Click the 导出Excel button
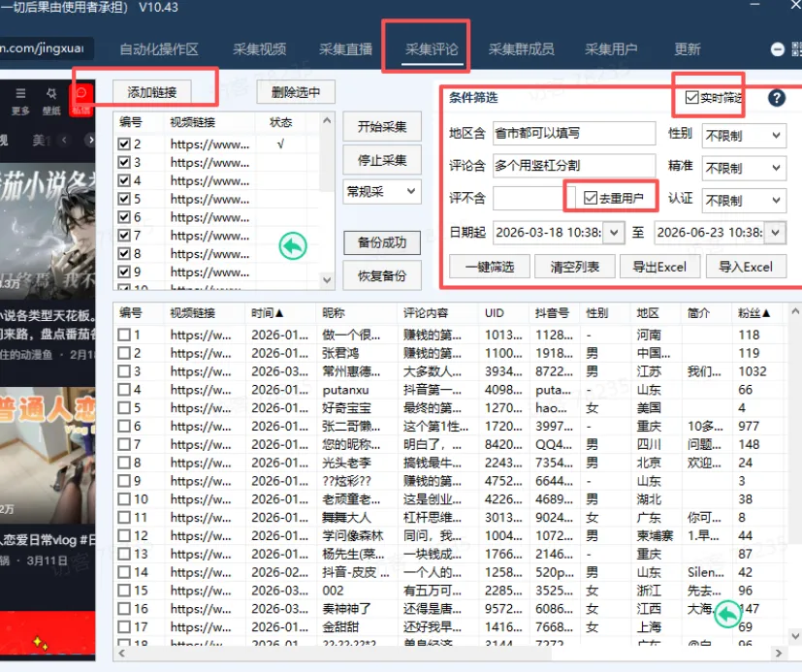 coord(659,267)
